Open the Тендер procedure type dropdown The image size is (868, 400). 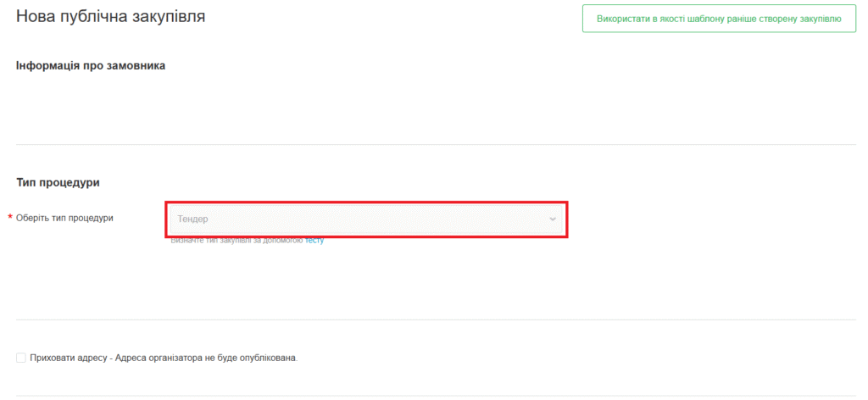366,219
